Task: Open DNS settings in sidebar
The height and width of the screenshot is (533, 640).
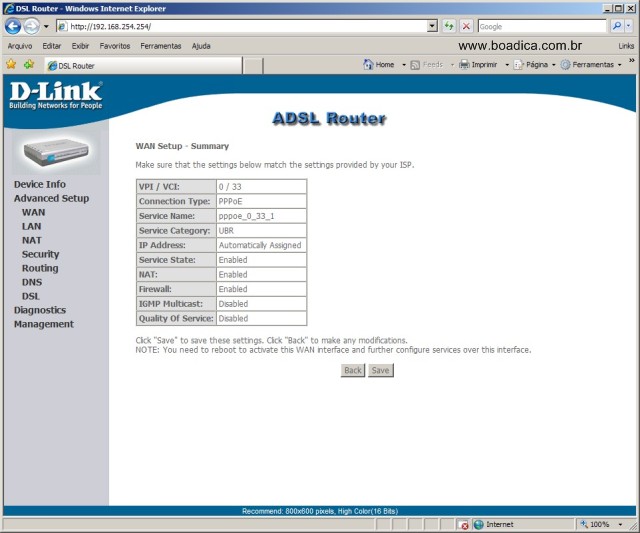Action: tap(32, 282)
